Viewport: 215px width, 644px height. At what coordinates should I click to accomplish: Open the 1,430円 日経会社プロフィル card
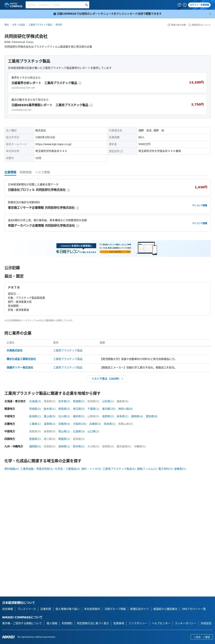coord(107,187)
